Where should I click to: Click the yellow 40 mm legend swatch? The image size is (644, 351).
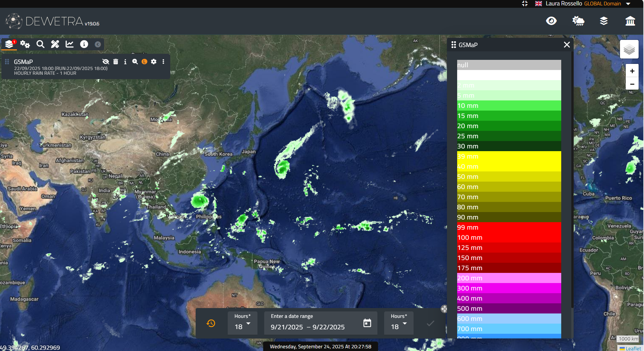[x=509, y=166]
